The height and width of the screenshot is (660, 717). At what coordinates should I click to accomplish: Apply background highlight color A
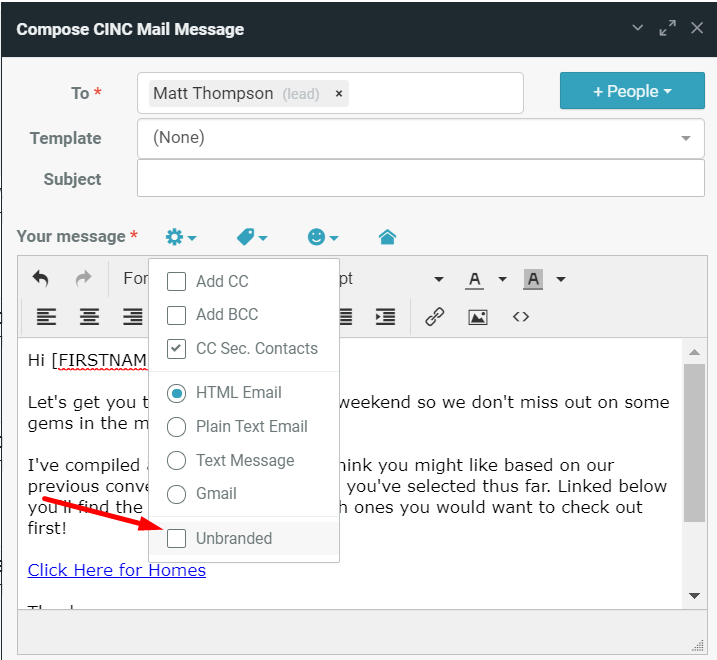(533, 279)
